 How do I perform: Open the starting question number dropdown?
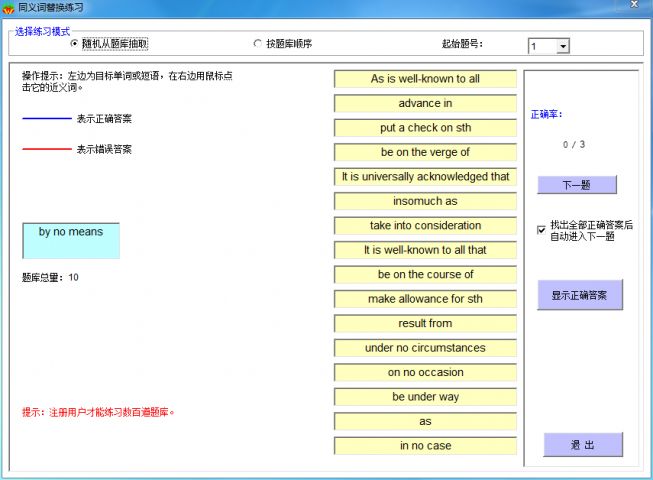[x=563, y=46]
